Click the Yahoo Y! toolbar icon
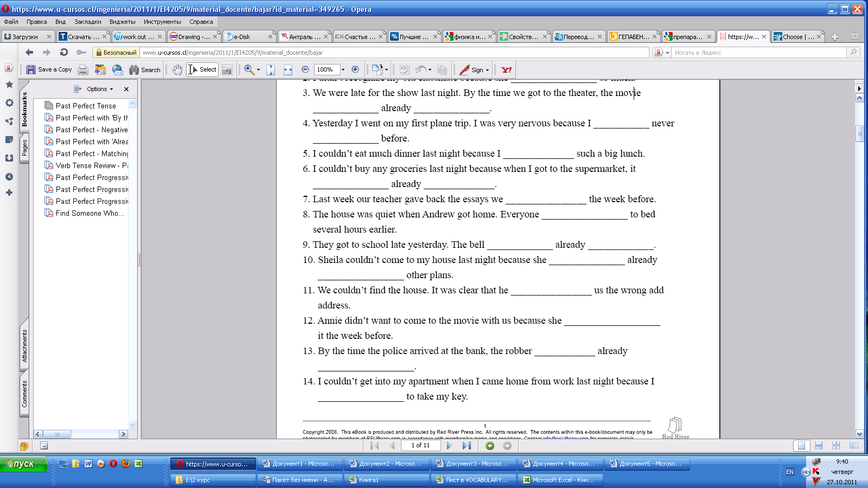Image resolution: width=868 pixels, height=488 pixels. (506, 69)
